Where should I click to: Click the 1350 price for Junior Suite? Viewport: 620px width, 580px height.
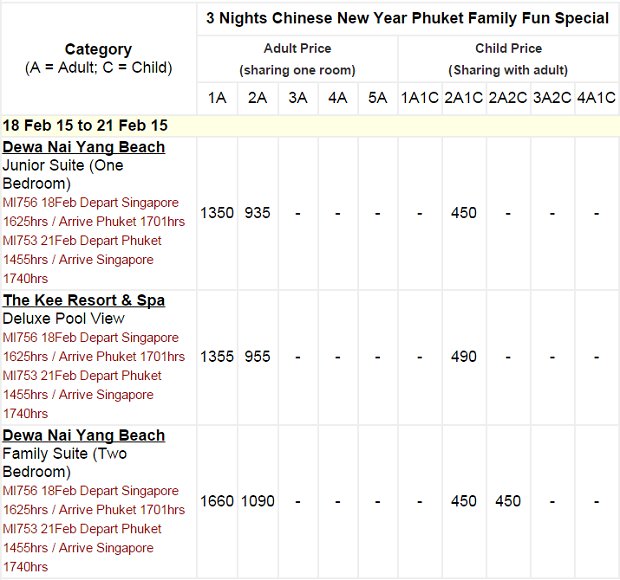(x=217, y=213)
